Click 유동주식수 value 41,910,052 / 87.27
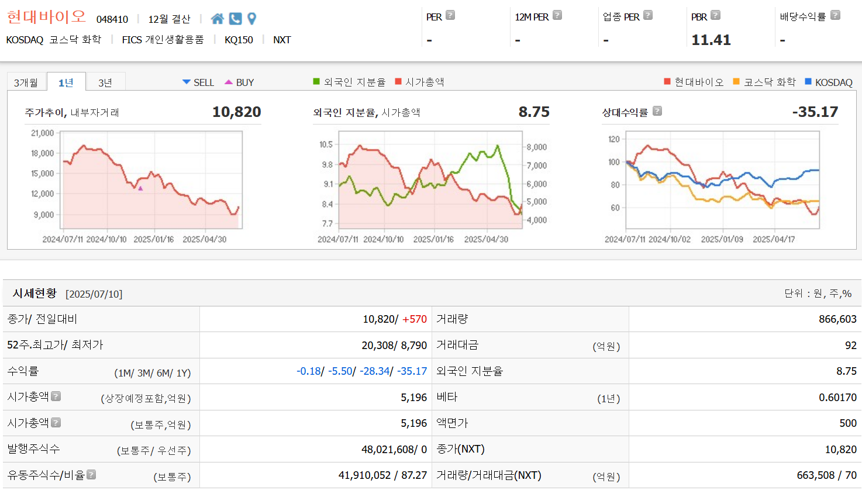This screenshot has height=504, width=862. click(382, 475)
